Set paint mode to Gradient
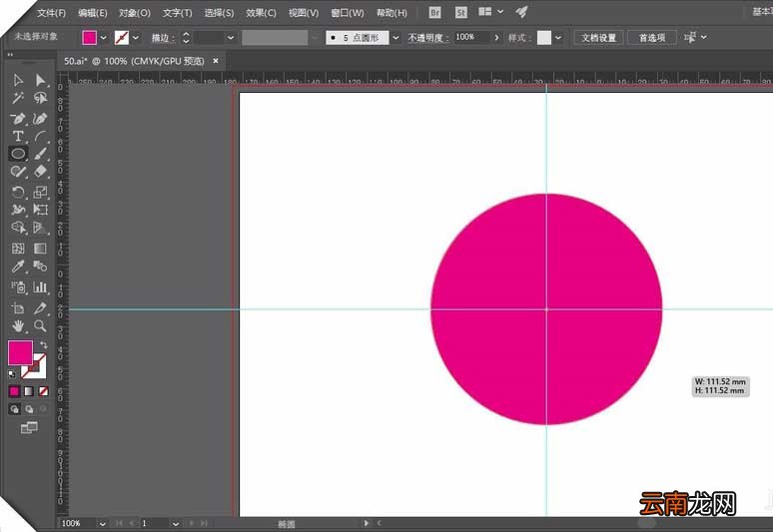This screenshot has width=773, height=532. point(29,391)
